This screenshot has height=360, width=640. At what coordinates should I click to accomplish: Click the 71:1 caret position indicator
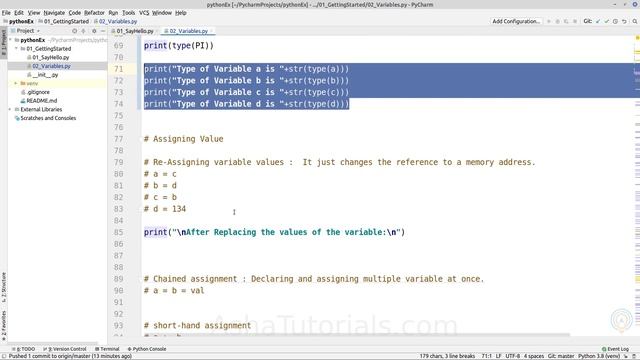click(486, 356)
